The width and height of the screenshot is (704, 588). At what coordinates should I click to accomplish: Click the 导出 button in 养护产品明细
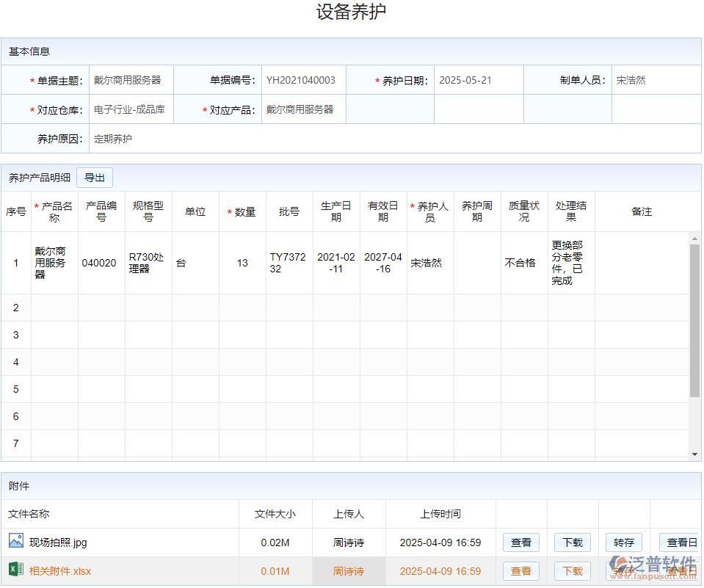point(94,177)
